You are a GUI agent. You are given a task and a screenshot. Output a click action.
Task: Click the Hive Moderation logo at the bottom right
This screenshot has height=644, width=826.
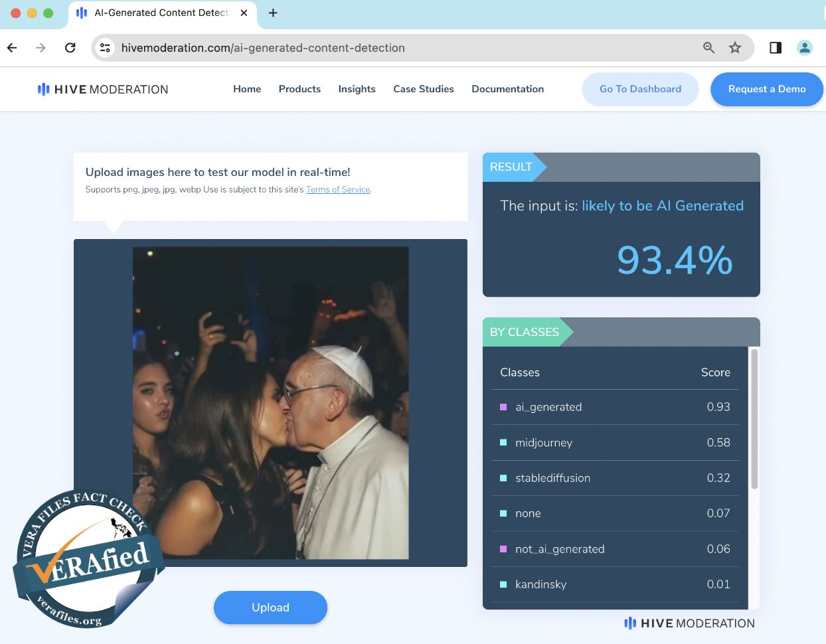tap(690, 623)
